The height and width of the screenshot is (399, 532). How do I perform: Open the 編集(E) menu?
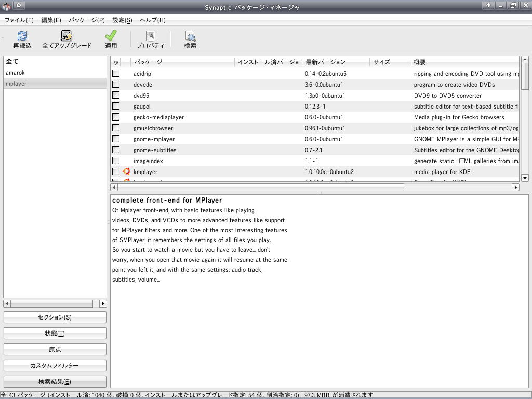coord(51,20)
